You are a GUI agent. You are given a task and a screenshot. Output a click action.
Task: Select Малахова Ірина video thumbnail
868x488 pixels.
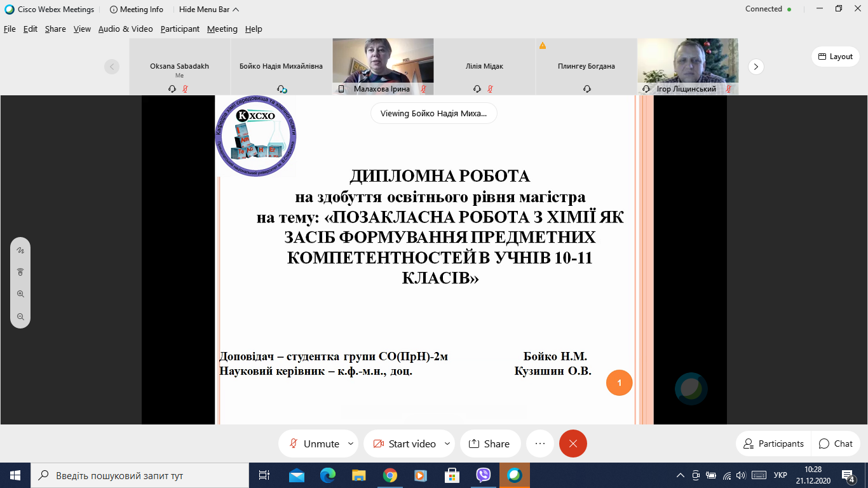point(383,66)
